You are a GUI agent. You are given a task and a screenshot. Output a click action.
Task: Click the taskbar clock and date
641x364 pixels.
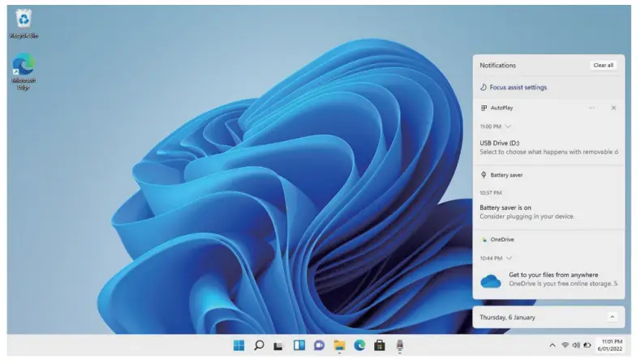tap(610, 345)
